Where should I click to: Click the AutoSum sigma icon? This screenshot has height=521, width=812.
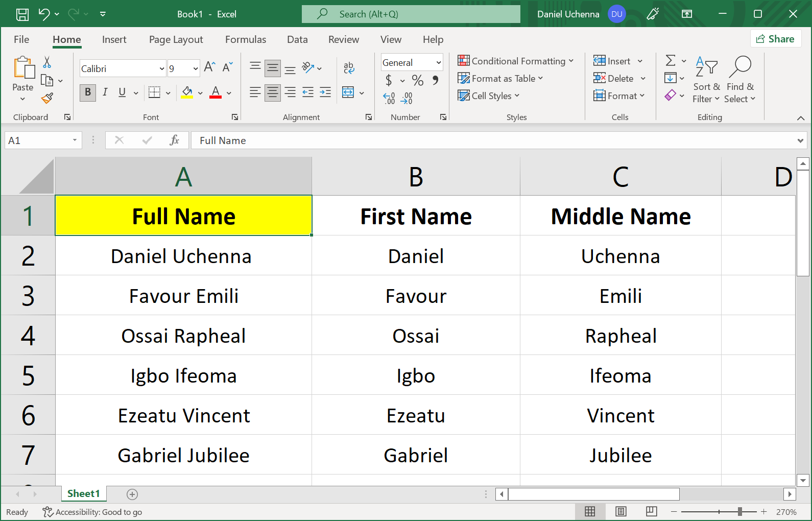671,61
